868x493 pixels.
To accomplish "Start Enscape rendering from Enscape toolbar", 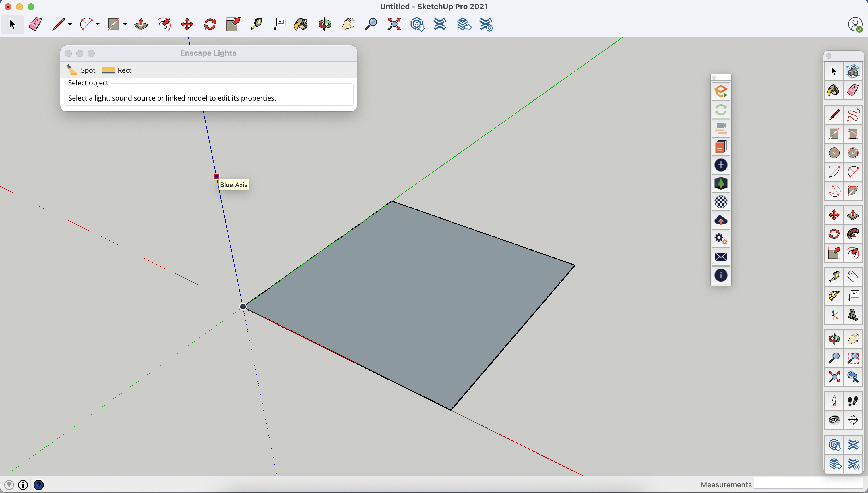I will [721, 91].
